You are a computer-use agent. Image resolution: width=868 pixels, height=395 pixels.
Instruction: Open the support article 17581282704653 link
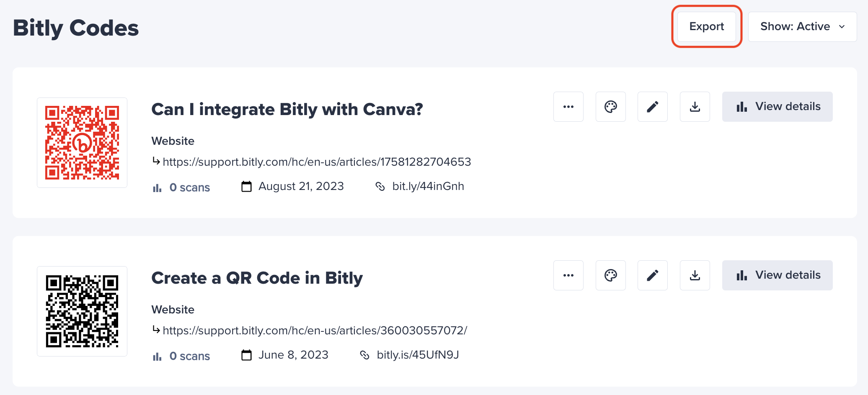point(317,162)
